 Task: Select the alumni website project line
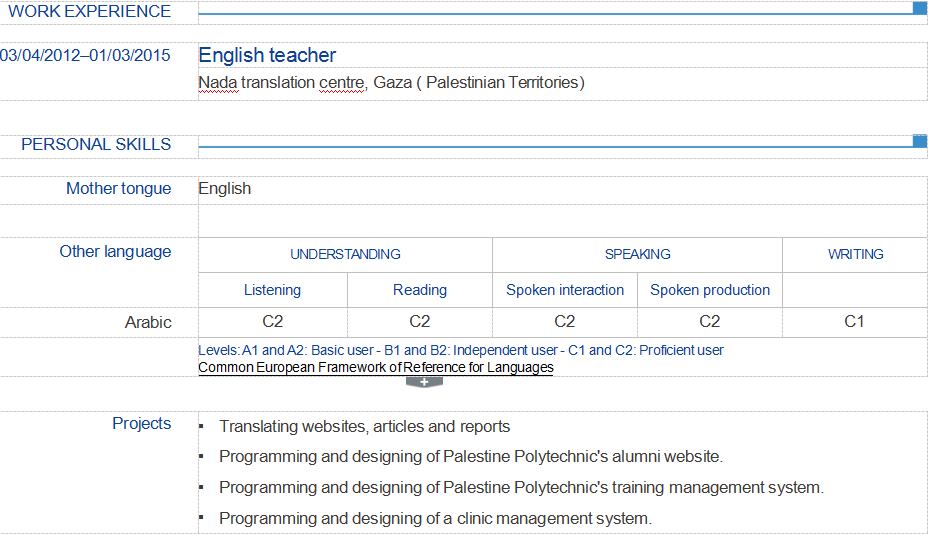tap(470, 456)
